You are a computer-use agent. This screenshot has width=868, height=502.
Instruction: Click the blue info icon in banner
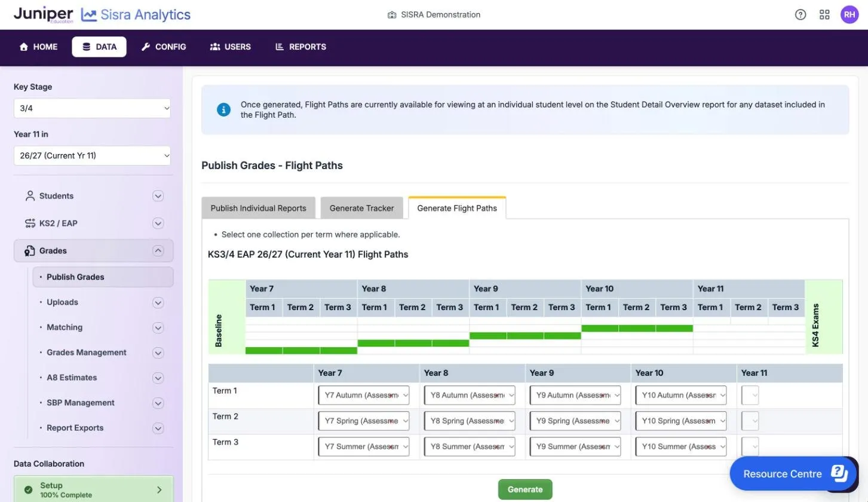pyautogui.click(x=223, y=110)
